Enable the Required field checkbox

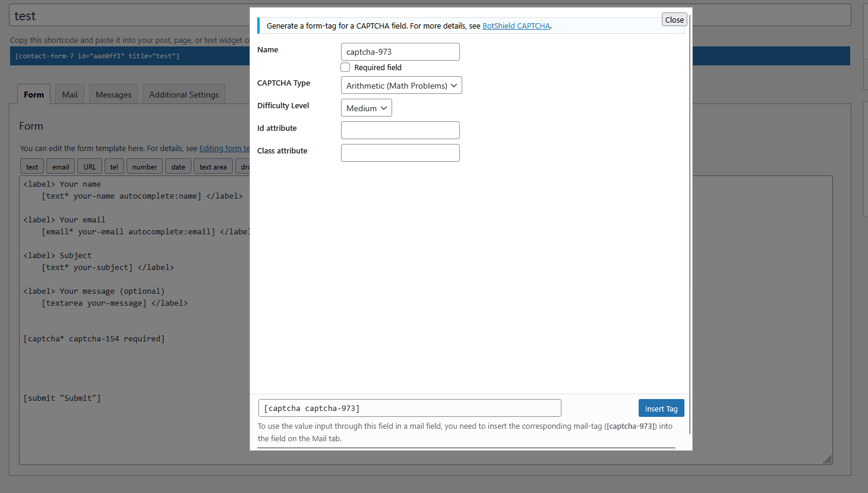point(345,67)
